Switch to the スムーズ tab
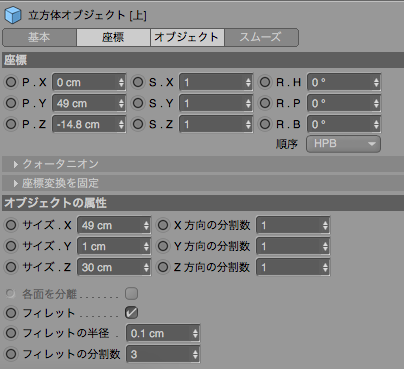Viewport: 404px width, 369px height. [x=261, y=37]
